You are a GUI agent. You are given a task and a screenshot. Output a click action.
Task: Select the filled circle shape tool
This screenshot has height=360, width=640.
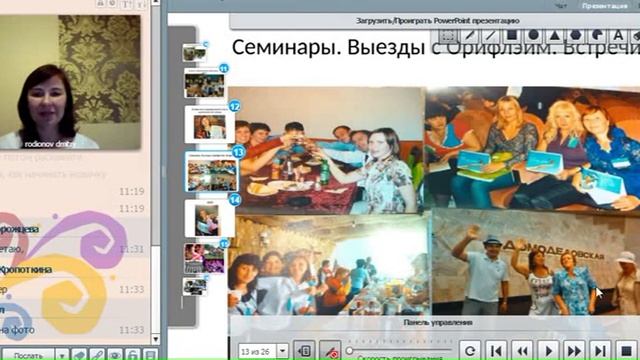click(x=533, y=36)
